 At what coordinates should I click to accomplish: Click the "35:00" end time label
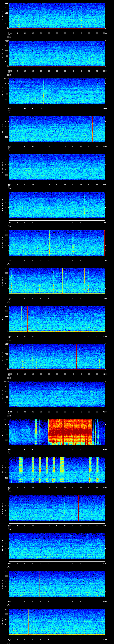coord(105,147)
